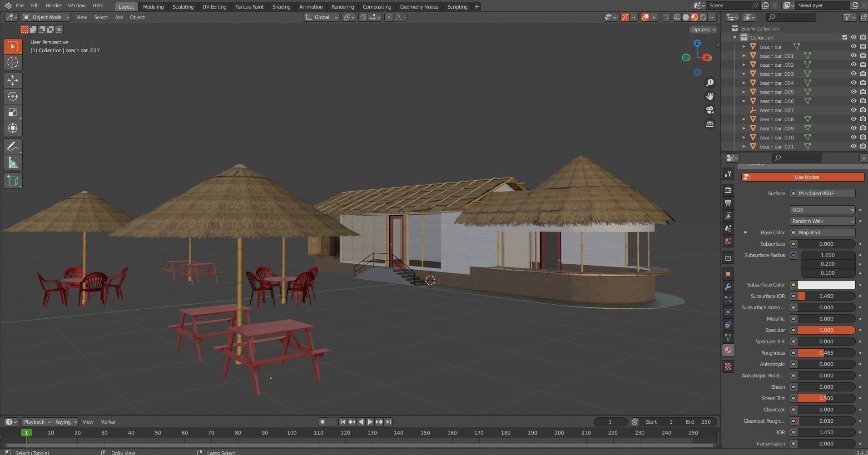The height and width of the screenshot is (455, 868).
Task: Open the Object Data properties tab
Action: (728, 337)
